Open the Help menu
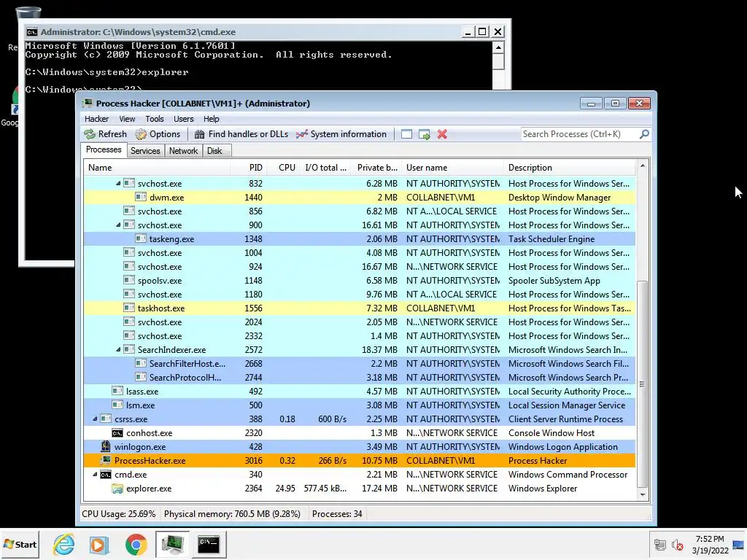Image resolution: width=747 pixels, height=560 pixels. tap(211, 119)
